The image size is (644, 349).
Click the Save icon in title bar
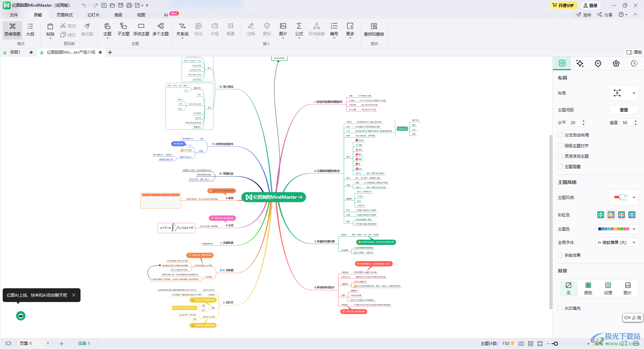pos(121,5)
